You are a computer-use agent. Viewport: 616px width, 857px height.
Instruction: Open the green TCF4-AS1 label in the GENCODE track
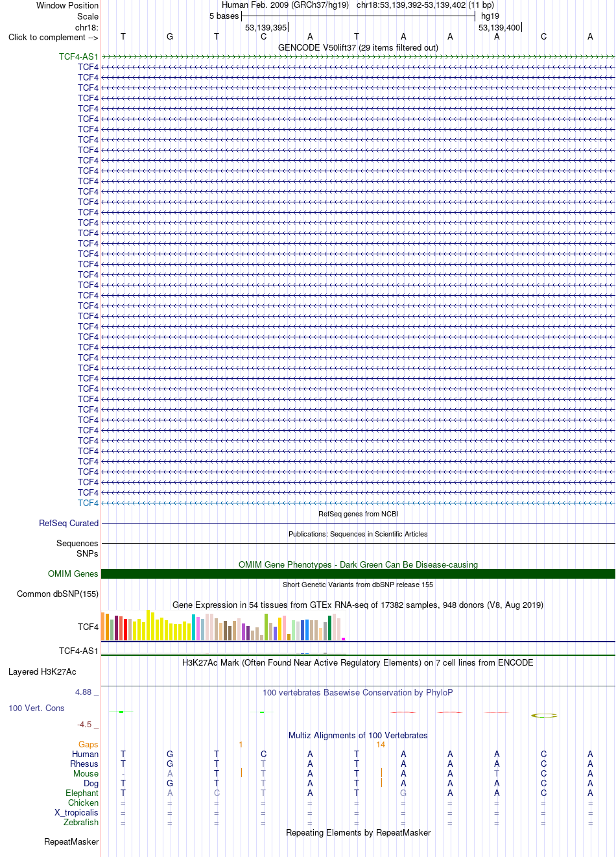(78, 56)
